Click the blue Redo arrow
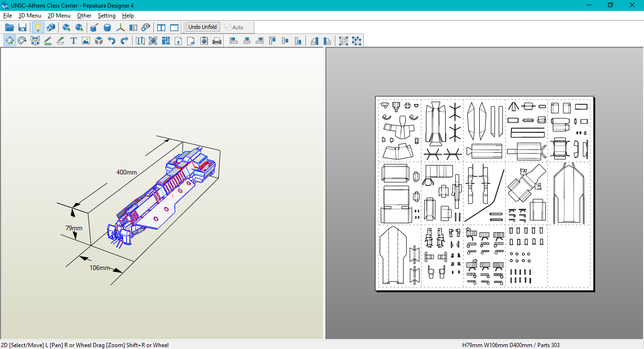This screenshot has width=644, height=349. pyautogui.click(x=124, y=41)
